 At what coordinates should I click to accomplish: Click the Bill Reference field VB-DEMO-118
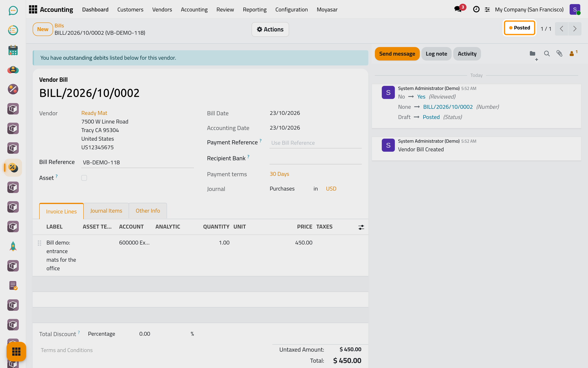pyautogui.click(x=138, y=163)
